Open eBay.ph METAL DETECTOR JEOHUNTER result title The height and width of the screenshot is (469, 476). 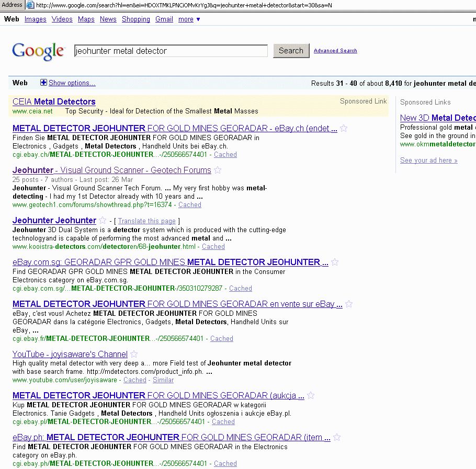[x=171, y=438]
